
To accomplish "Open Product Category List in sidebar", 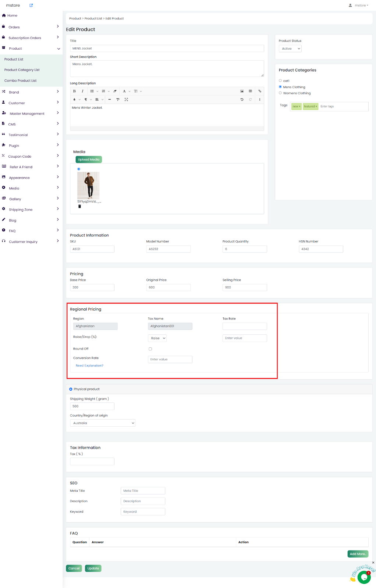I will [x=22, y=70].
